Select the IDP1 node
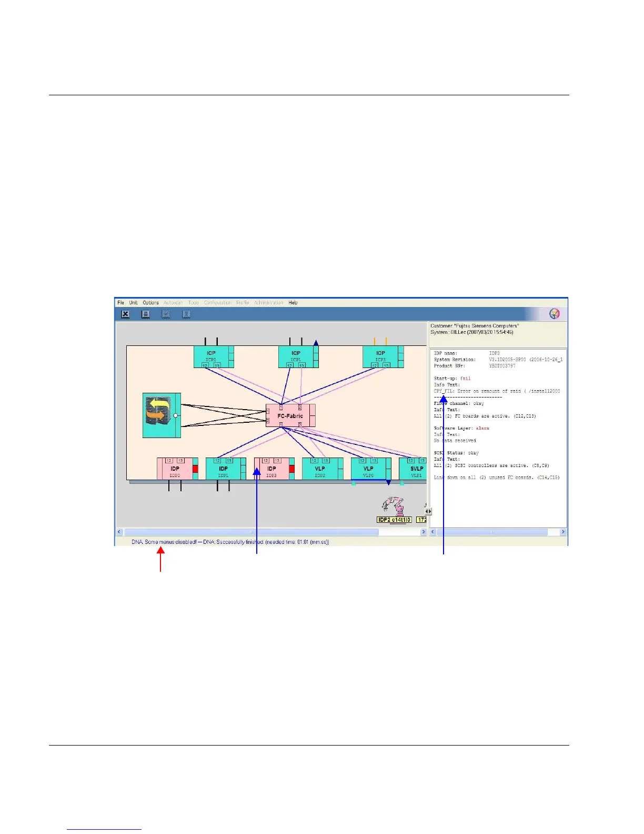 point(226,469)
